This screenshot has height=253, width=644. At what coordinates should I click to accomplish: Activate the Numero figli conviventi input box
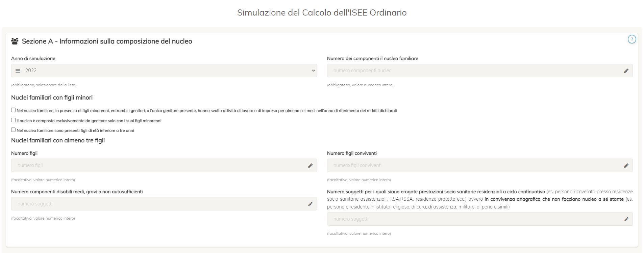pyautogui.click(x=480, y=165)
